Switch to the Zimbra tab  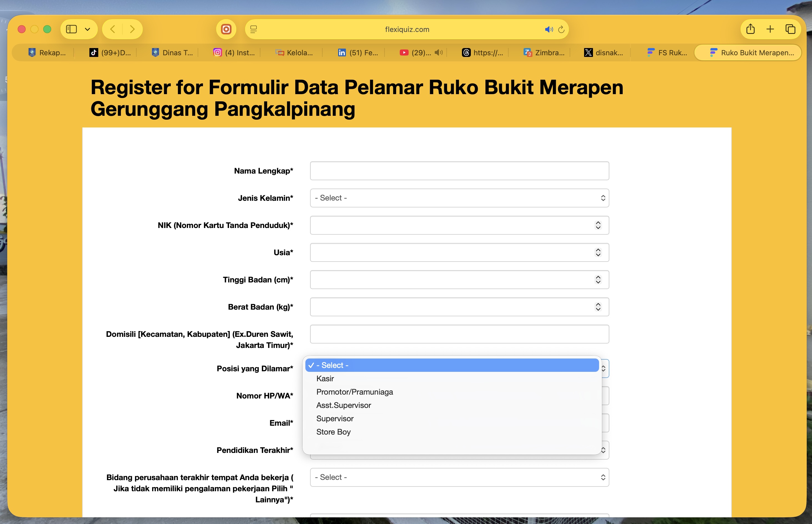544,53
